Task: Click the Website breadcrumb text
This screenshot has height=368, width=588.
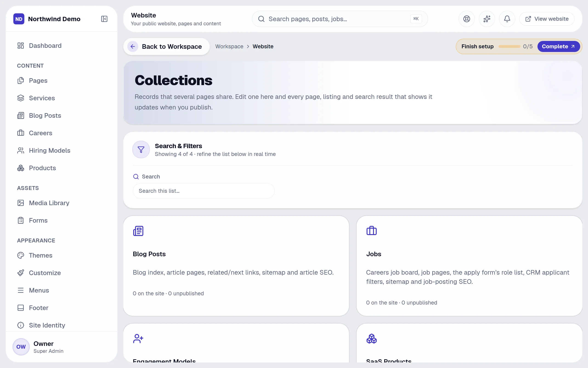Action: (x=263, y=46)
